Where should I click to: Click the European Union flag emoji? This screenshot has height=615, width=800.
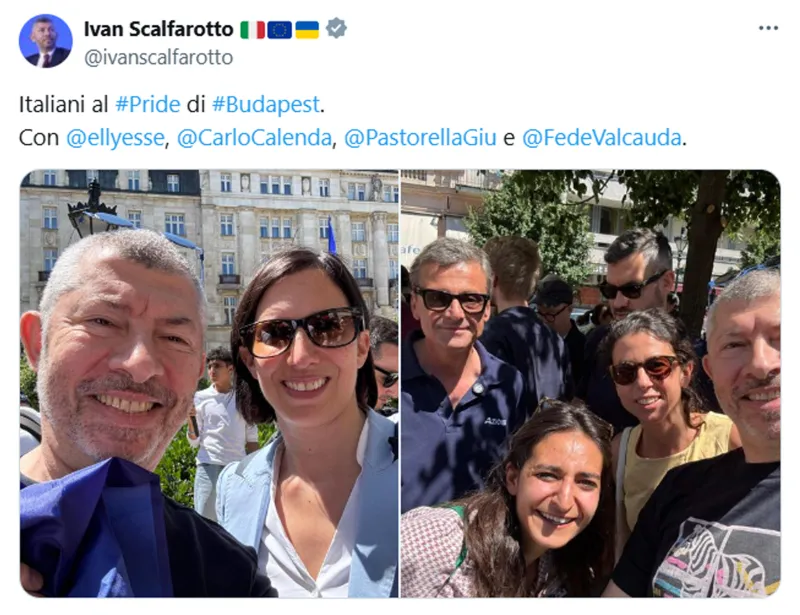pyautogui.click(x=280, y=29)
